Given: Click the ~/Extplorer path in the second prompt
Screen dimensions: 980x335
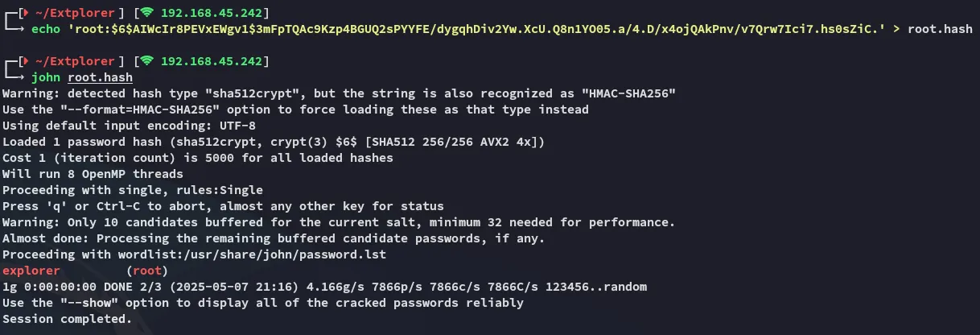Looking at the screenshot, I should pyautogui.click(x=64, y=61).
